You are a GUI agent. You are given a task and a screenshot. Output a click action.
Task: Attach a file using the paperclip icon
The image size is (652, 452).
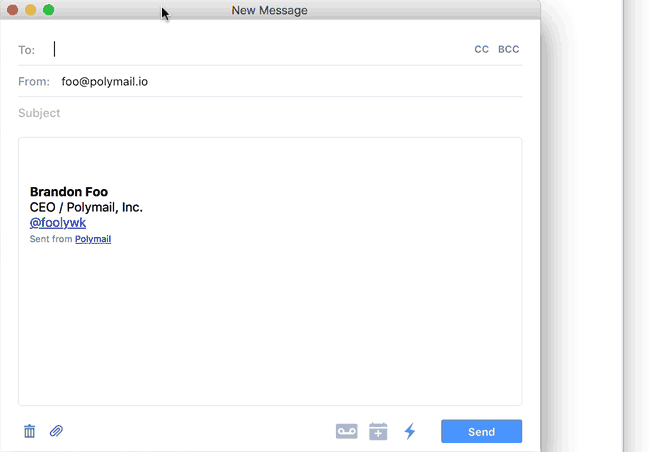(x=56, y=431)
